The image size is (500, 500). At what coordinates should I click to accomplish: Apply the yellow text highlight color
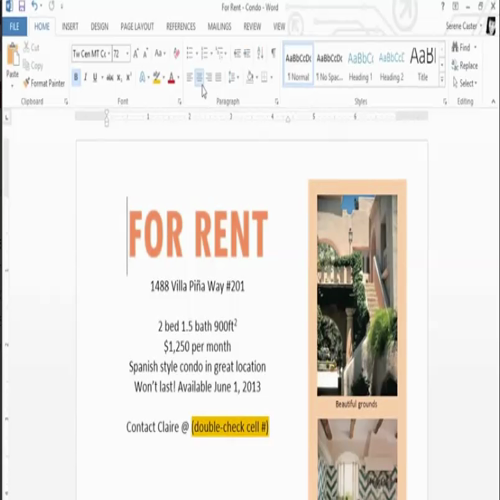tap(156, 78)
